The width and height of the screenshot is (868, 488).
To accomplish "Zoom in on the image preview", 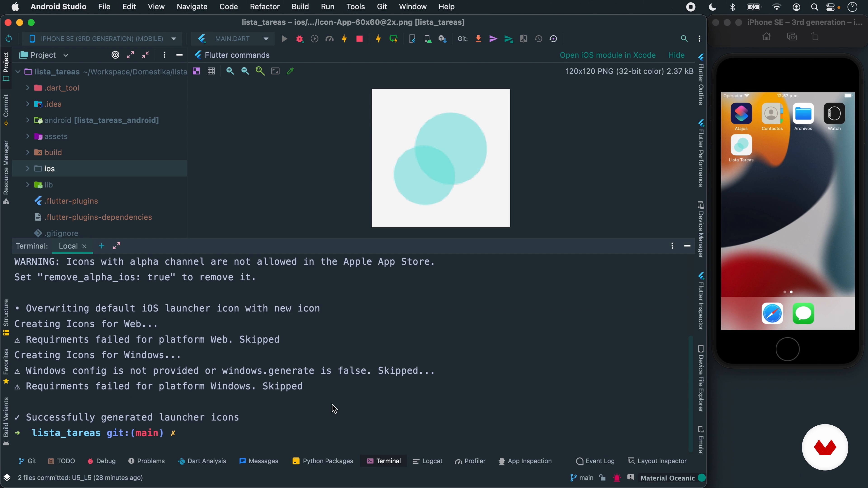I will pos(230,71).
